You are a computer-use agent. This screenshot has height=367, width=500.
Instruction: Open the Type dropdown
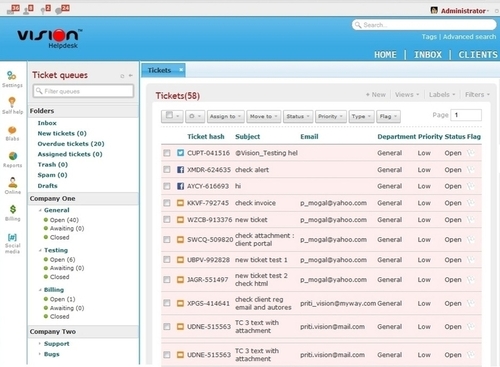click(361, 116)
